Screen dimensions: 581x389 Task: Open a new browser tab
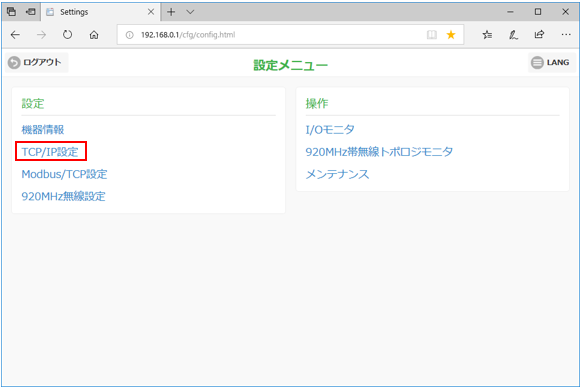[x=171, y=12]
